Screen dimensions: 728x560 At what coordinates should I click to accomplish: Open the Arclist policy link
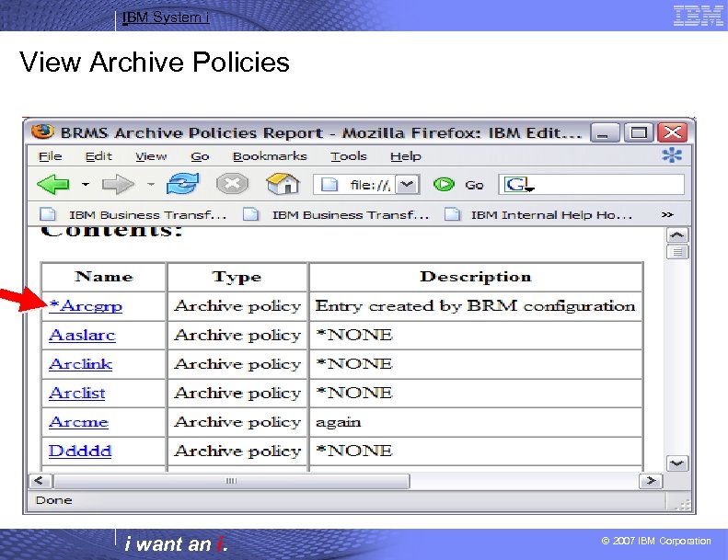pos(76,393)
